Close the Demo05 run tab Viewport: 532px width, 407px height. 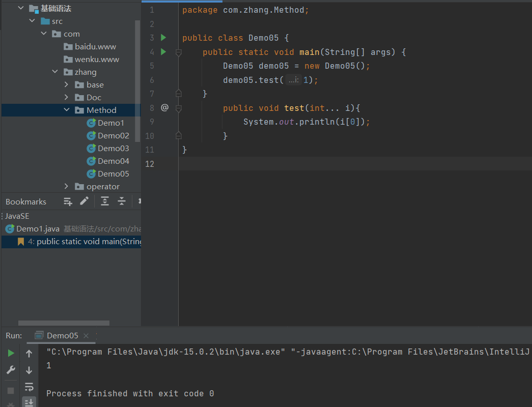86,336
